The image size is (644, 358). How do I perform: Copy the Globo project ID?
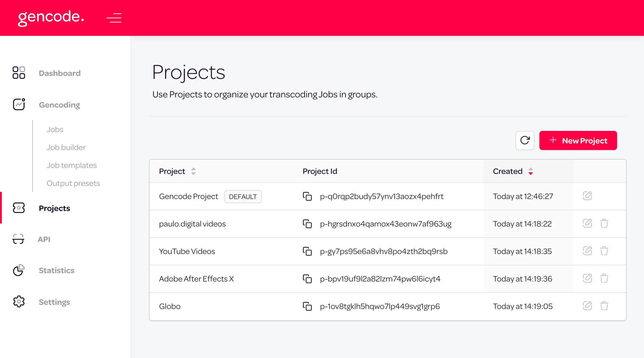coord(307,306)
